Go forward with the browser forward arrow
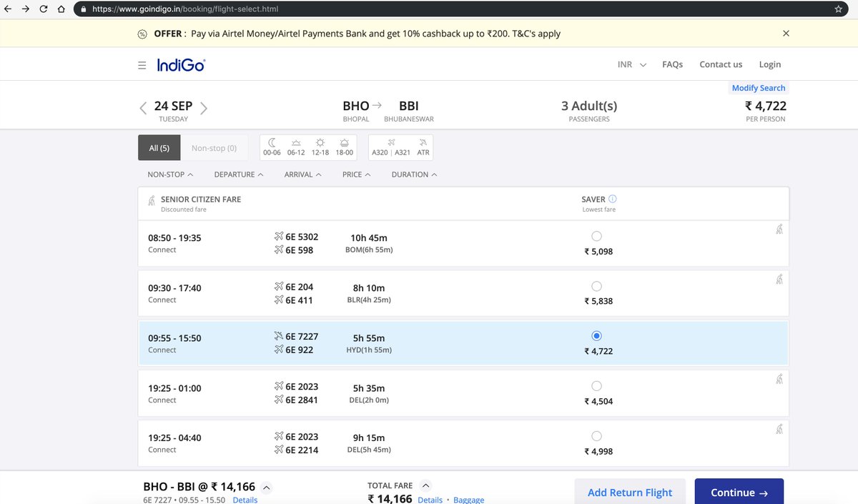Image resolution: width=858 pixels, height=504 pixels. pos(26,9)
